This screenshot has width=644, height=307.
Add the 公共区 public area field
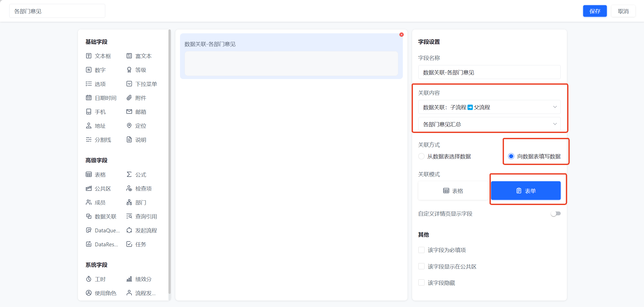tap(98, 188)
